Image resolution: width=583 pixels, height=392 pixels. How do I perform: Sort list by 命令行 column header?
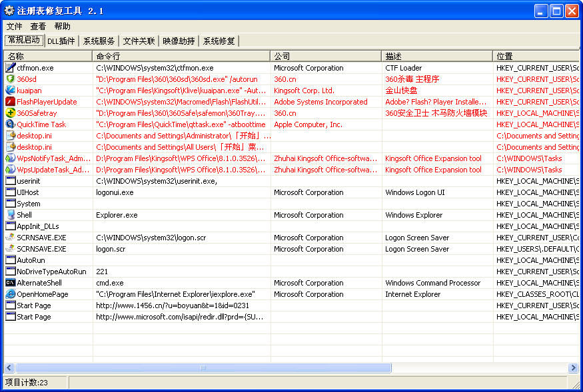pos(181,57)
